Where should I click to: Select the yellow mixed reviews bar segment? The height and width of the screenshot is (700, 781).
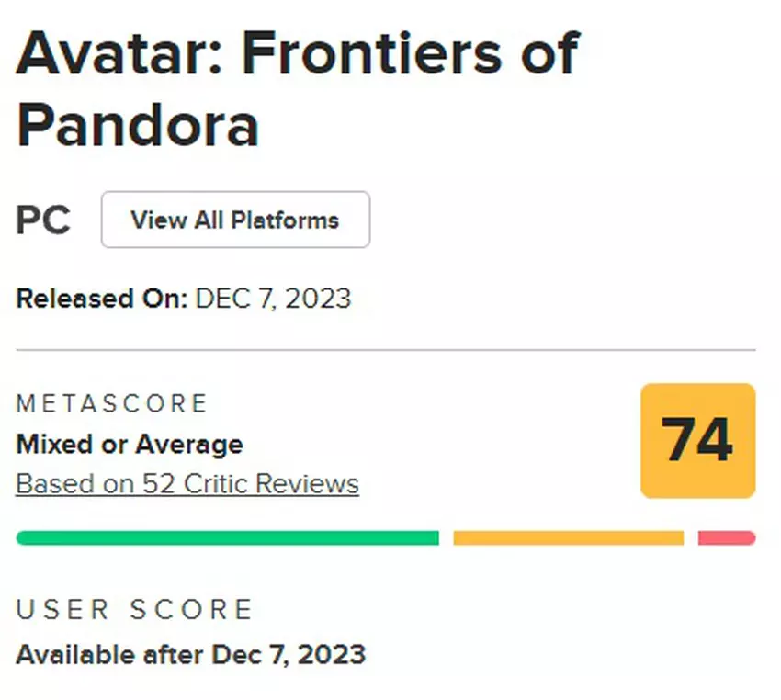pyautogui.click(x=568, y=538)
